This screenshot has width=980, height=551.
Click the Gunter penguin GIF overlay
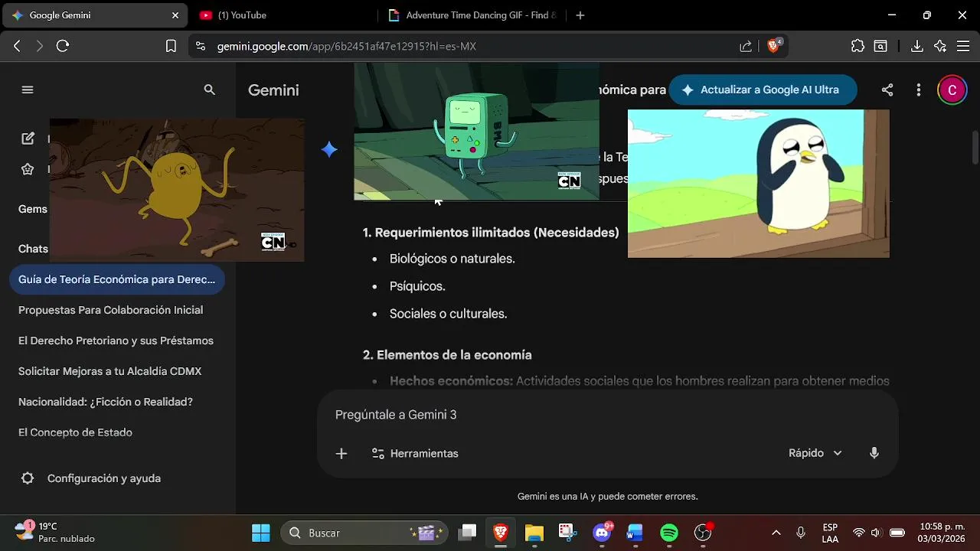point(759,184)
